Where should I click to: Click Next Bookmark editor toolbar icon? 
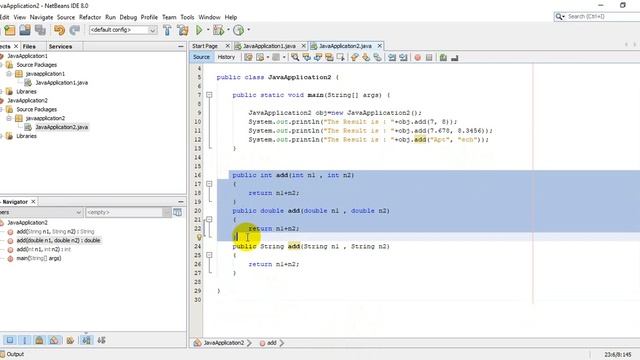pyautogui.click(x=366, y=58)
